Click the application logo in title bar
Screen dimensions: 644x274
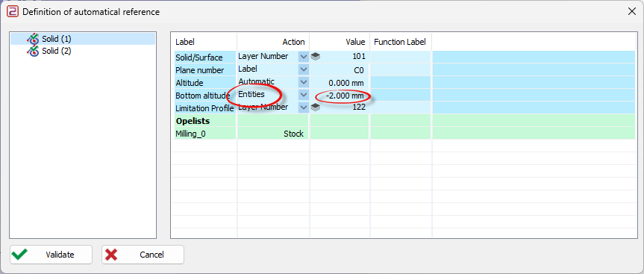click(13, 11)
